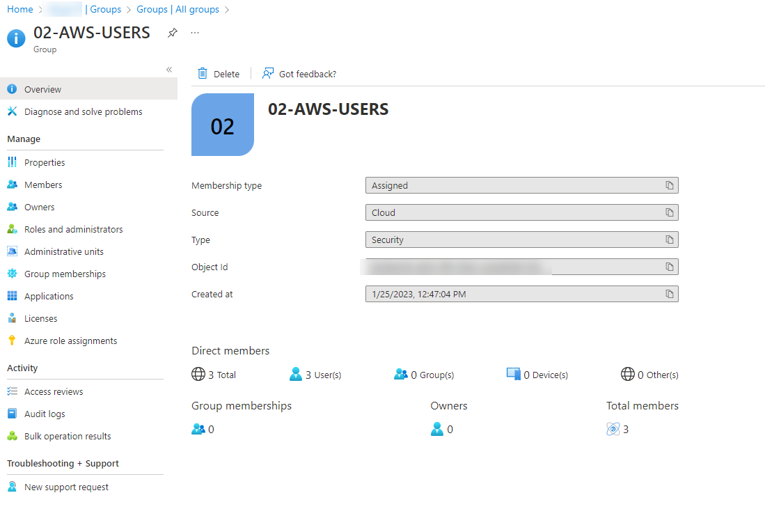Click the Membership type Assigned field

tap(521, 185)
